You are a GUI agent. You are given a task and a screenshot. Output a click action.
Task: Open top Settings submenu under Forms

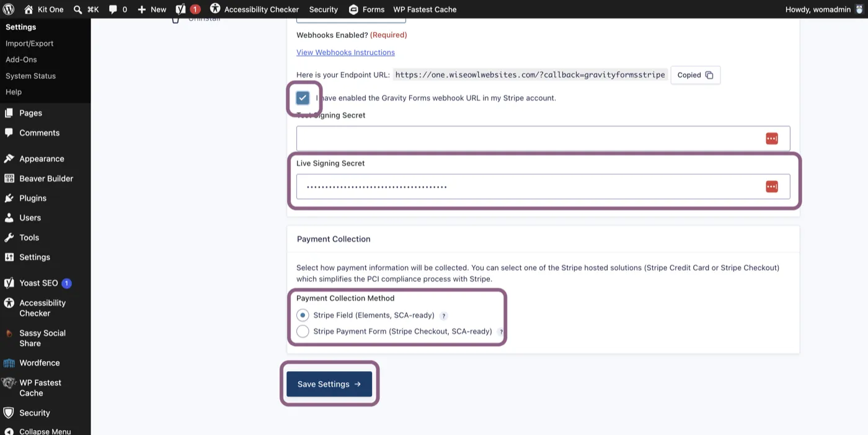click(x=21, y=27)
